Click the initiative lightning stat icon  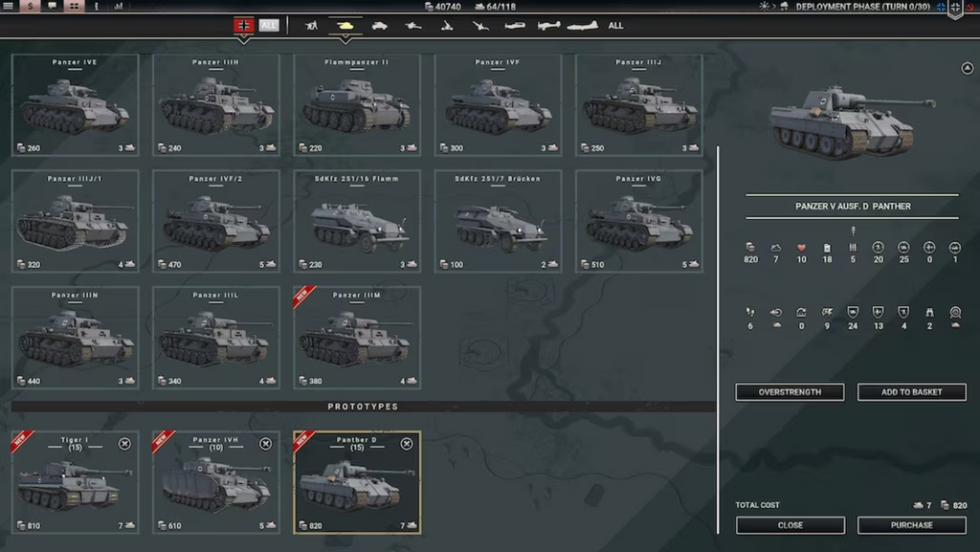click(827, 312)
